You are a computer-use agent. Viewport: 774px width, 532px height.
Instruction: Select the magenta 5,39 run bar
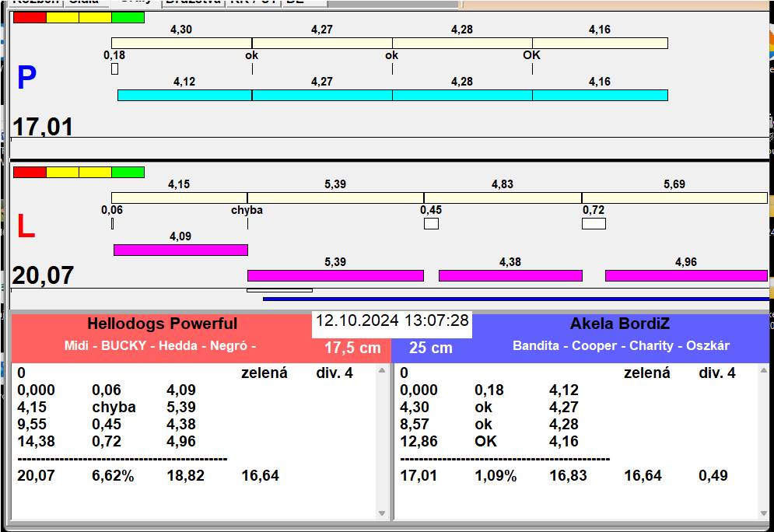[335, 275]
